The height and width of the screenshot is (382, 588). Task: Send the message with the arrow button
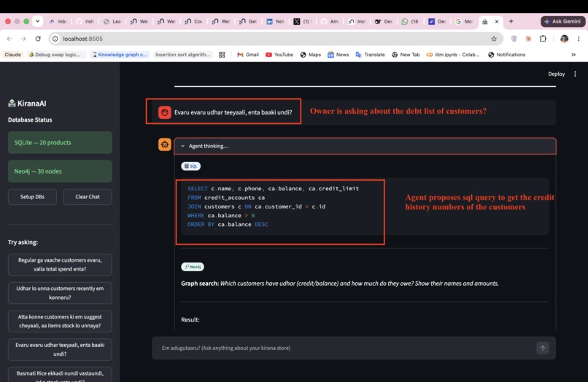point(542,348)
